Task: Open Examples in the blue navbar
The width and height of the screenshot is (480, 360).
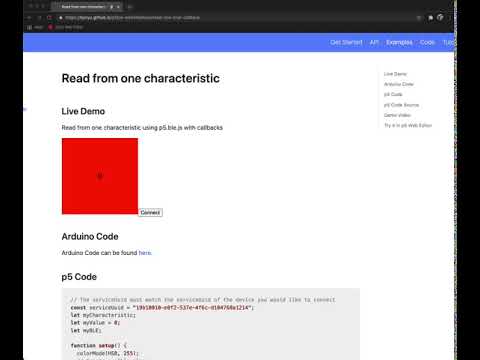Action: coord(399,42)
